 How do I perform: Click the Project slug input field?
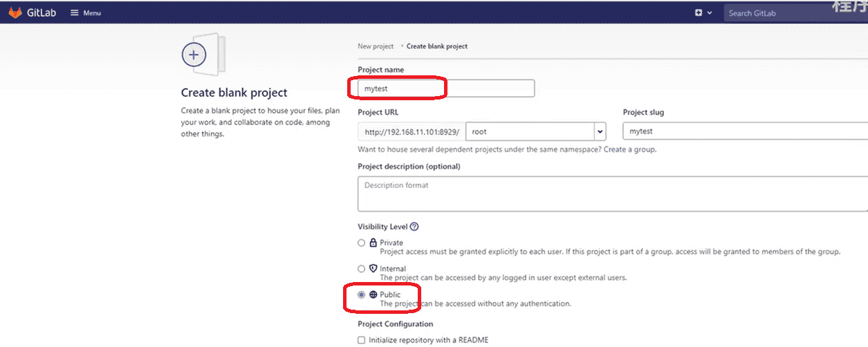(x=744, y=131)
